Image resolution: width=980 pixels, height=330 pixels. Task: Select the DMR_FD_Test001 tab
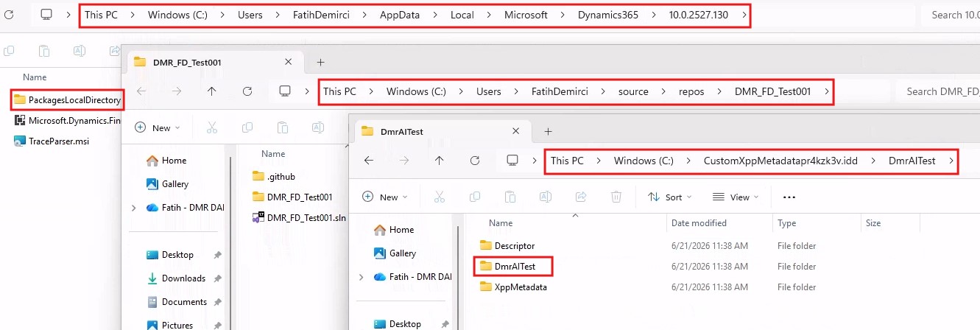coord(214,63)
